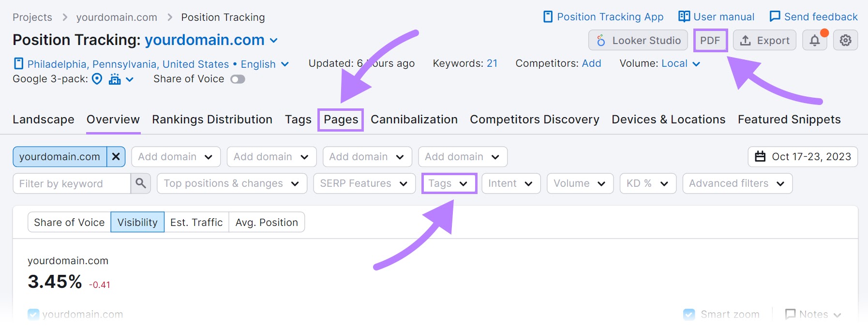Open the Advanced filters dropdown

(x=737, y=183)
